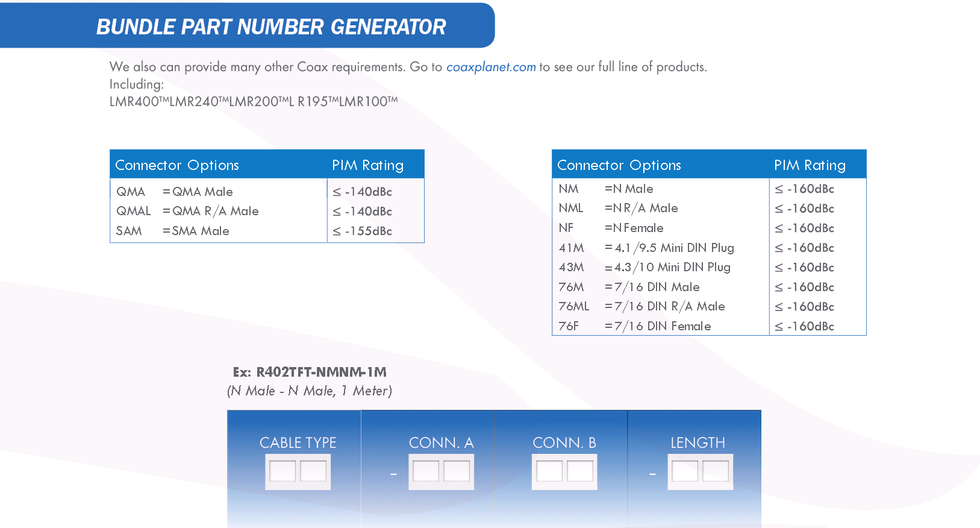This screenshot has width=980, height=528.
Task: Click right table's Connector Options header
Action: click(619, 165)
